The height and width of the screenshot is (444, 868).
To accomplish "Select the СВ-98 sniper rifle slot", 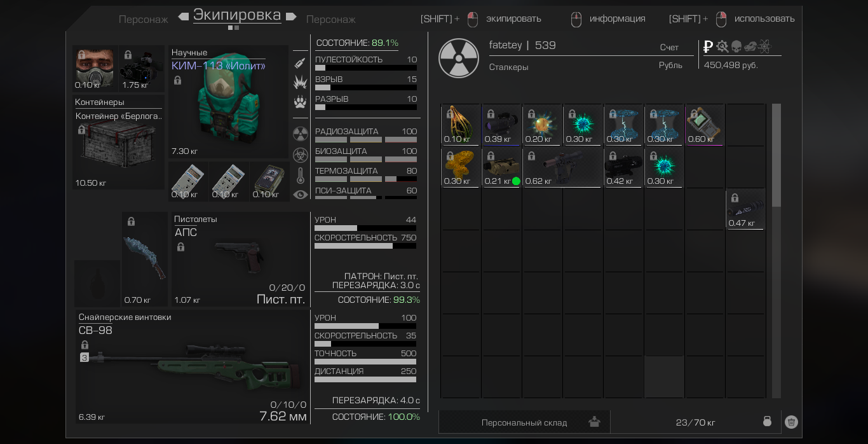I will (x=192, y=368).
